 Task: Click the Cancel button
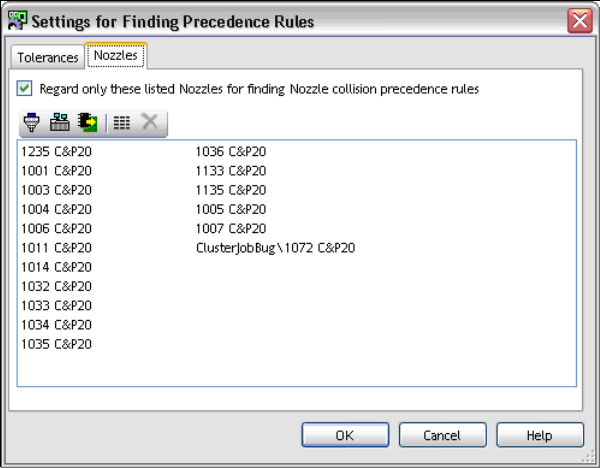click(441, 435)
